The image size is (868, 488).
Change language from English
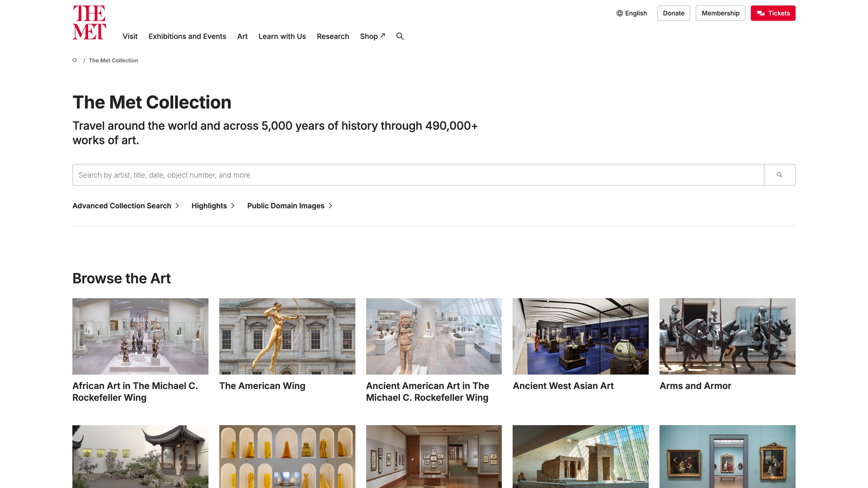click(631, 13)
